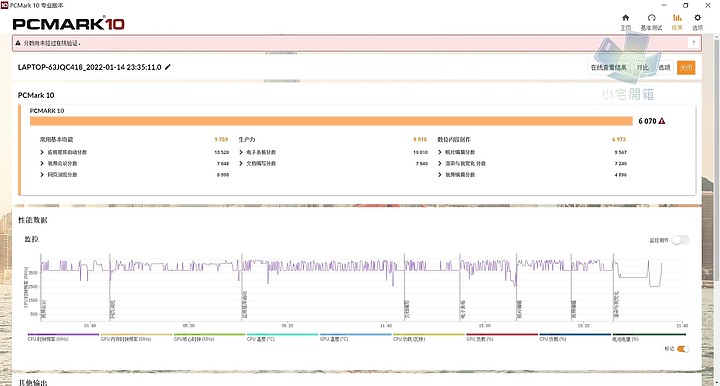This screenshot has width=720, height=386.
Task: Click the orange PCMARK 10 score bar
Action: (331, 121)
